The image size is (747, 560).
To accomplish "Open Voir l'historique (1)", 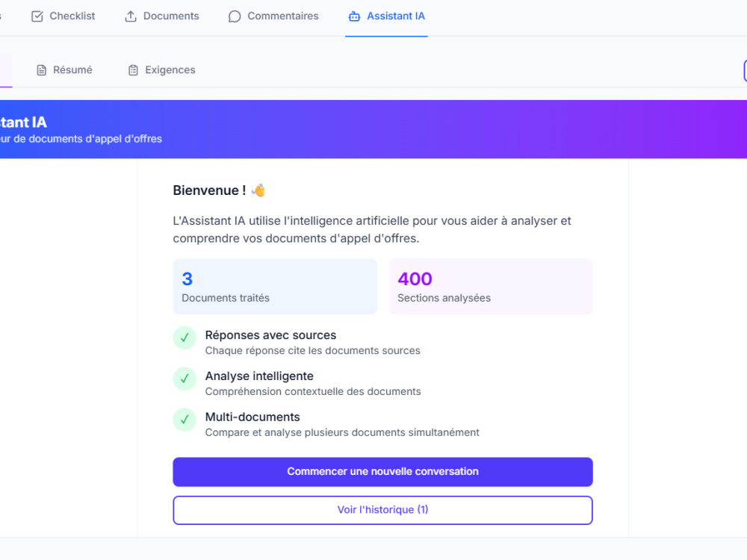I will (382, 510).
